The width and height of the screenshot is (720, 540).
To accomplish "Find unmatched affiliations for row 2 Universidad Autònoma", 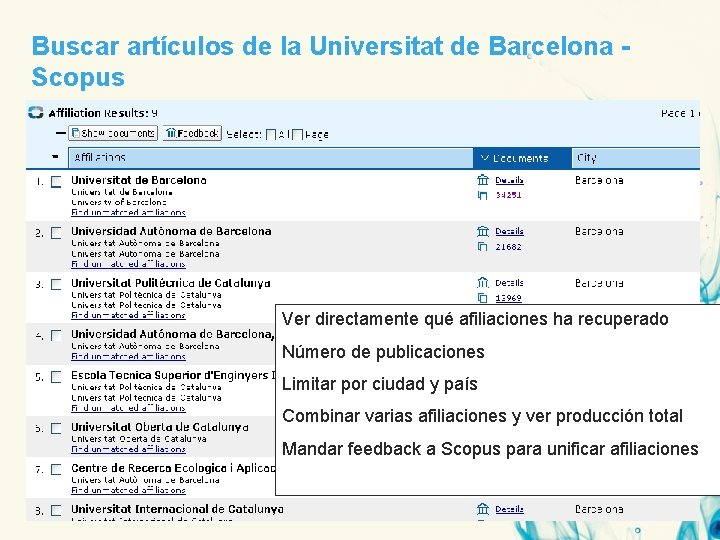I will (x=128, y=264).
